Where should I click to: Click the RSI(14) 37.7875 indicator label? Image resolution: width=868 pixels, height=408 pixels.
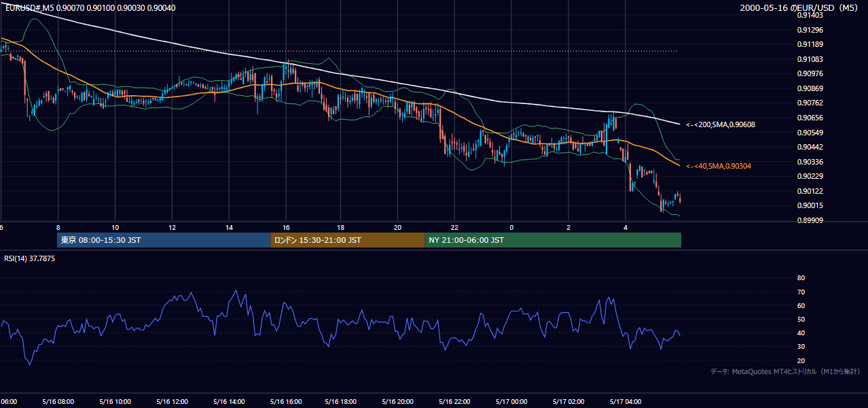tap(30, 258)
